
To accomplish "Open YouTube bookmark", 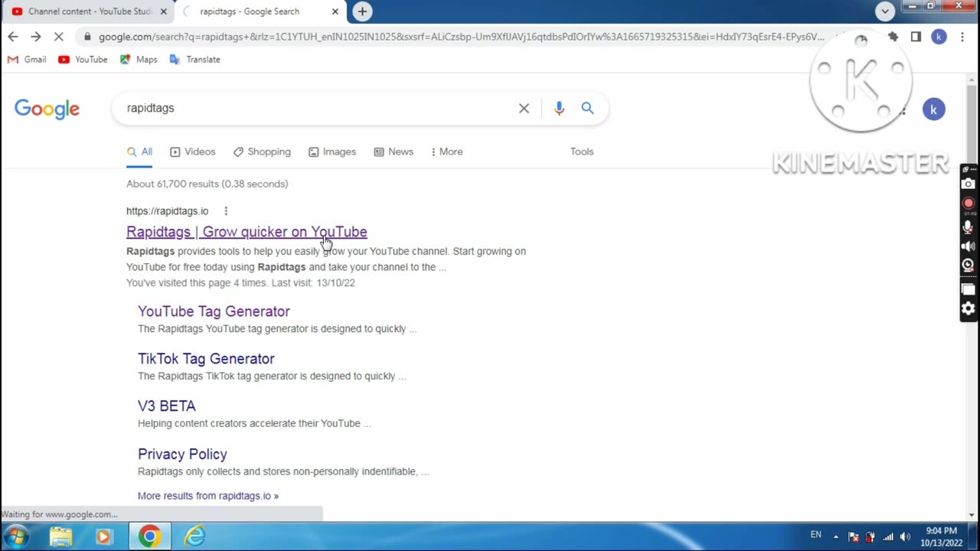I will click(x=83, y=59).
